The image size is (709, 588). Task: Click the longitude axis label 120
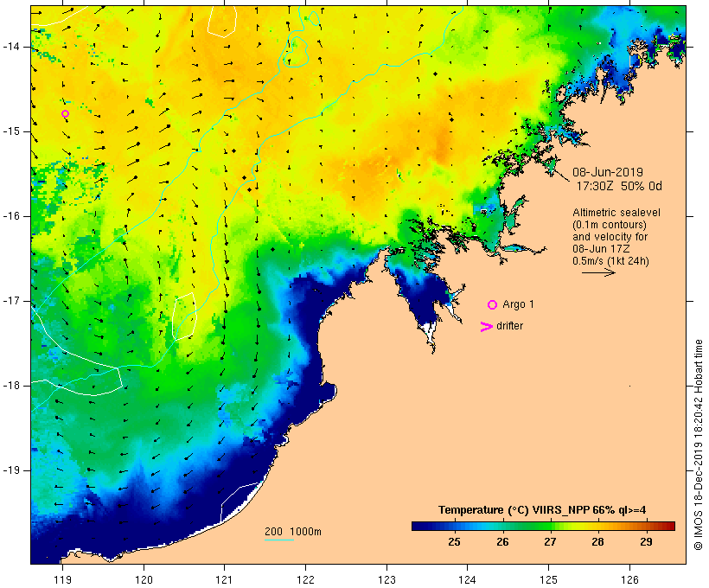(x=144, y=579)
